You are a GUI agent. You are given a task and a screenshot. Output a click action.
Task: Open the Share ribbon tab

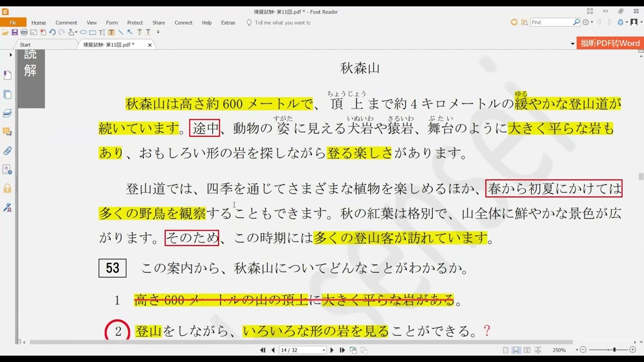[x=158, y=23]
